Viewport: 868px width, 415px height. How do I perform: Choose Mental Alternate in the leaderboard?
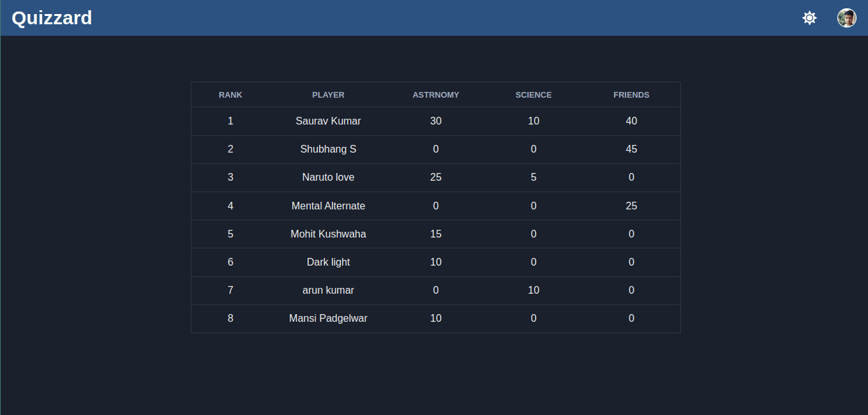328,206
